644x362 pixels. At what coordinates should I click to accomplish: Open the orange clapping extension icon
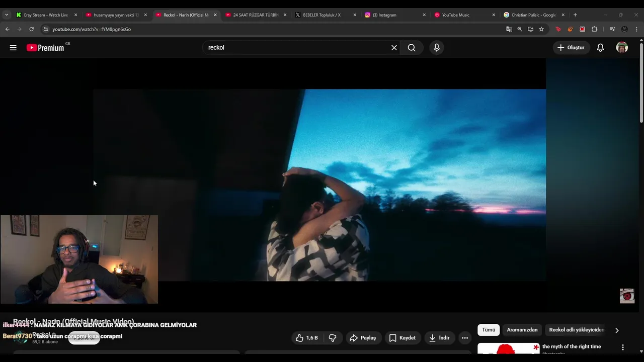570,29
